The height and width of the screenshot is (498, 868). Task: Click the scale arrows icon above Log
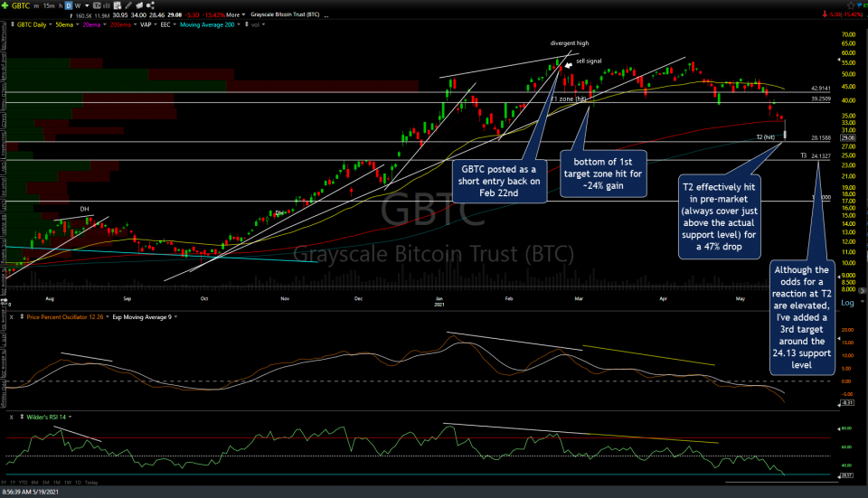tap(862, 290)
